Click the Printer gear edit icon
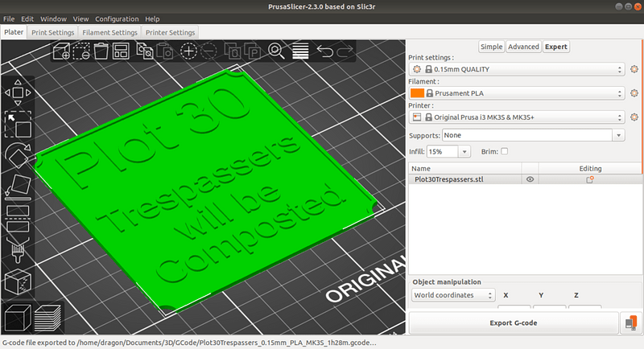 (x=634, y=117)
